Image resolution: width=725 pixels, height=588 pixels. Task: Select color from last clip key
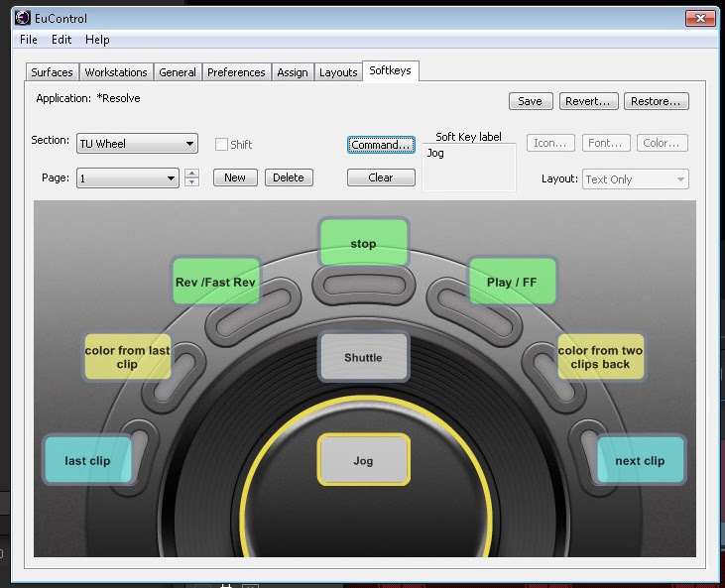[127, 357]
